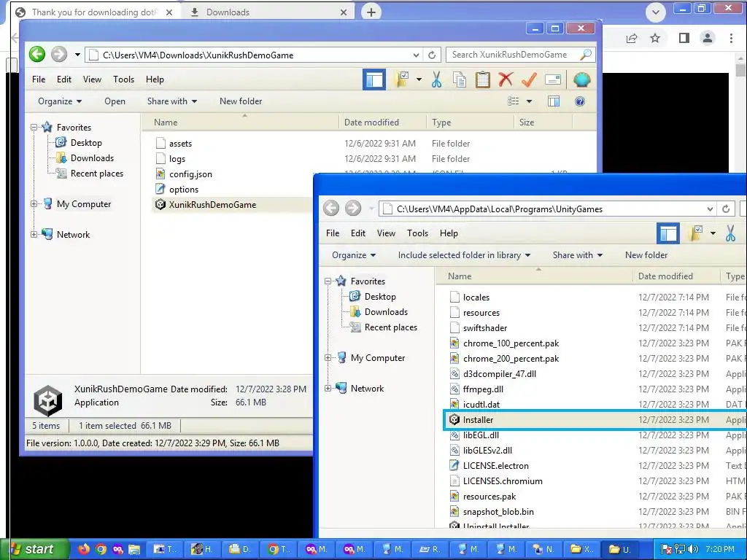Click the Cut scissors icon in XunikRushDemoGame toolbar

(436, 79)
